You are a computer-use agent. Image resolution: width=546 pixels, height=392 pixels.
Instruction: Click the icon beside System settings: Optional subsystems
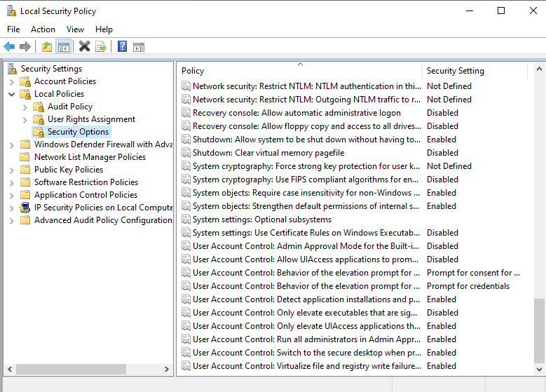(x=186, y=219)
